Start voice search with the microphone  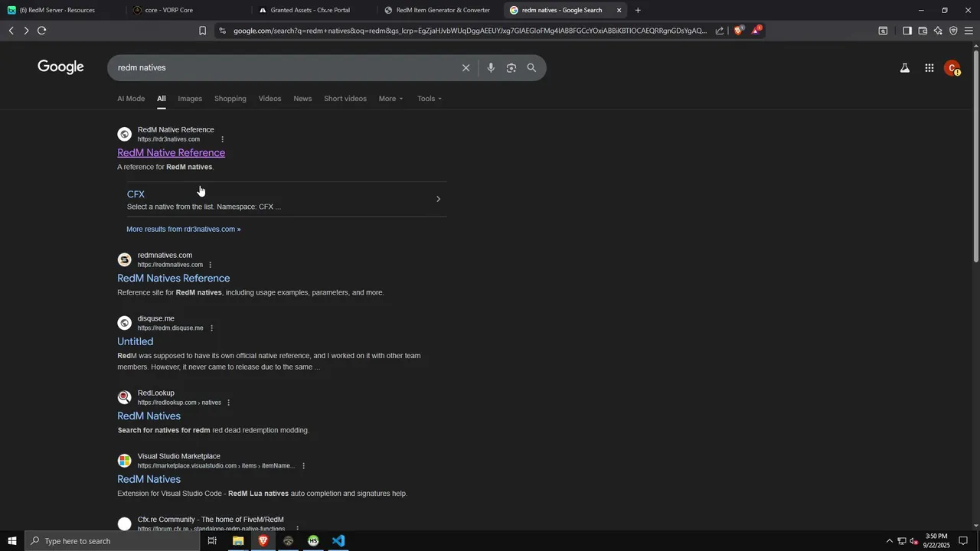[x=491, y=68]
